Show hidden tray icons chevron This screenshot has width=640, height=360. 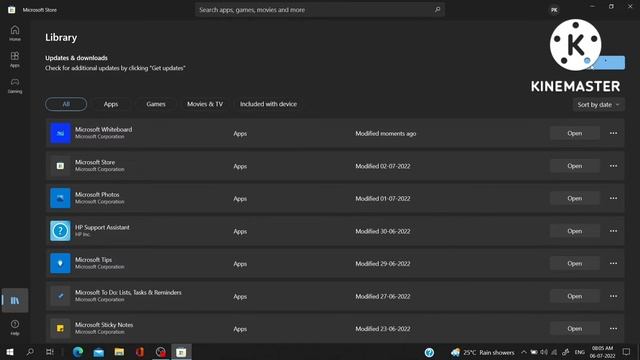[524, 352]
